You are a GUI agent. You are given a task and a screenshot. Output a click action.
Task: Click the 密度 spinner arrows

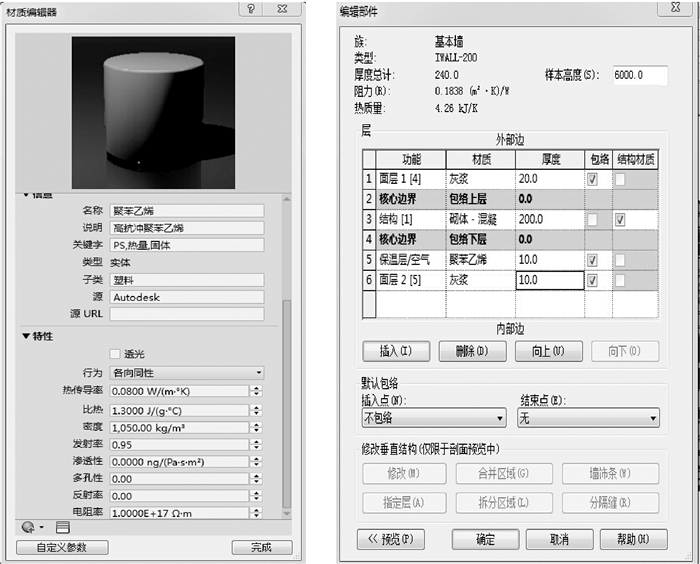256,427
